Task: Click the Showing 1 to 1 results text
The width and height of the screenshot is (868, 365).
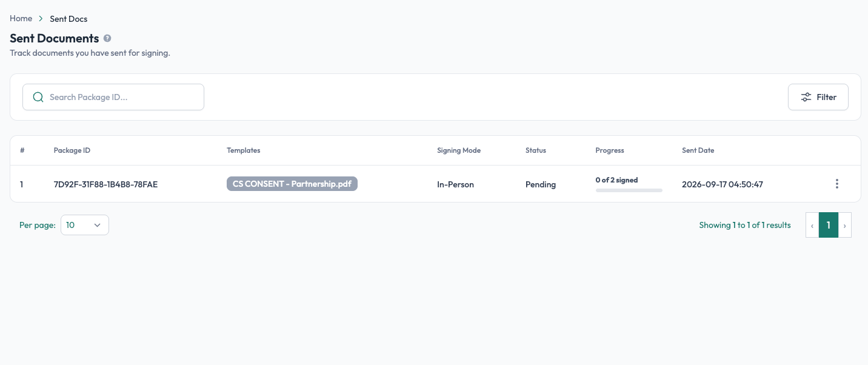Action: (x=745, y=225)
